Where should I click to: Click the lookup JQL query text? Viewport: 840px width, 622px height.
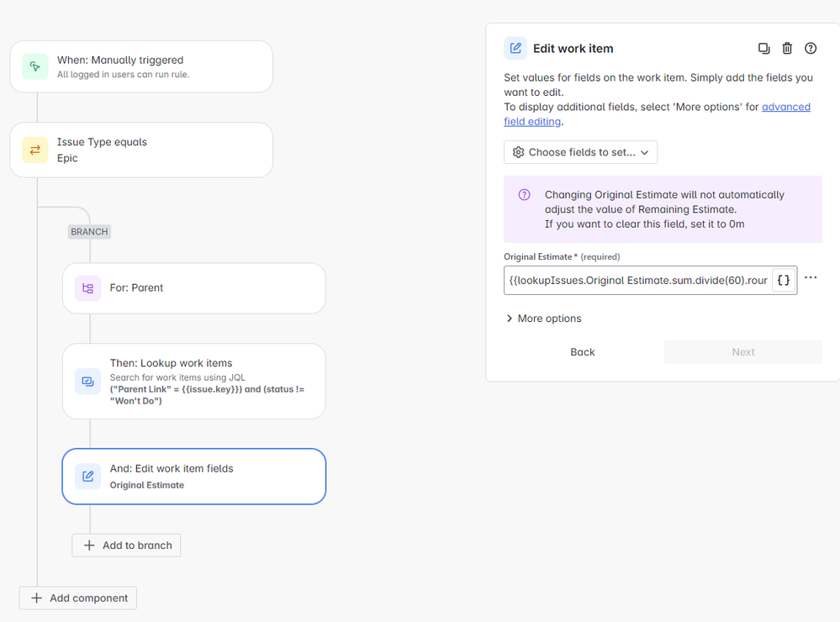(x=208, y=395)
